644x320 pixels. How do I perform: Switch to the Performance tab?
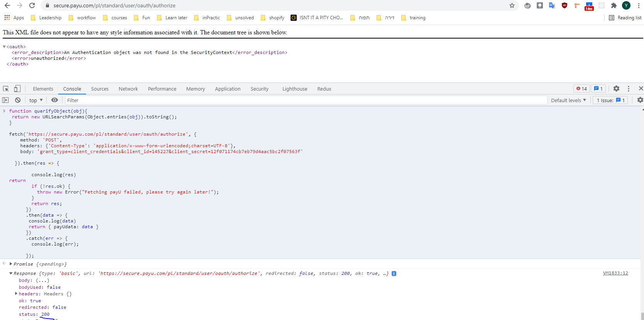coord(162,89)
